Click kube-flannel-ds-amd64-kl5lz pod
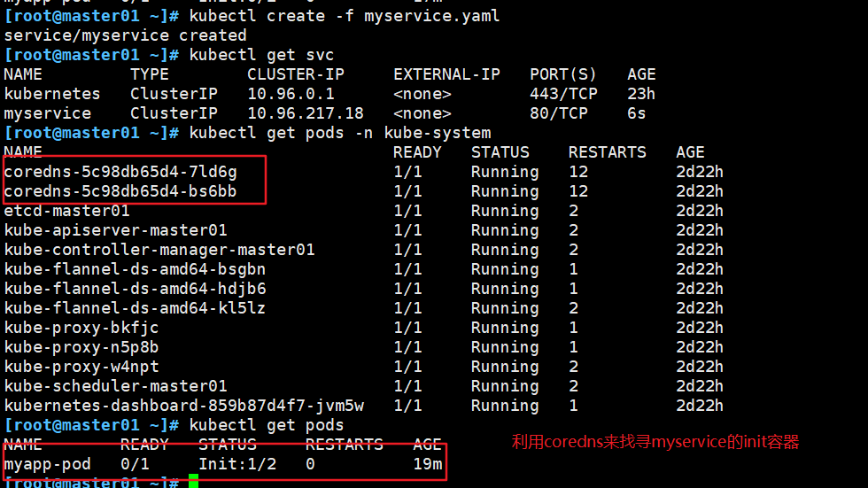Viewport: 868px width, 488px height. click(135, 308)
